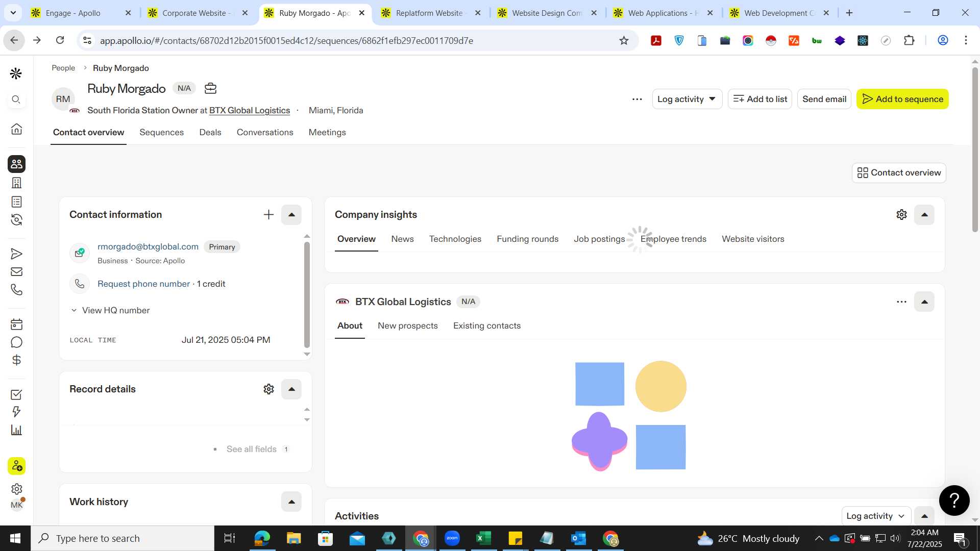Viewport: 980px width, 551px height.
Task: Switch to the Sequences tab
Action: [x=161, y=132]
